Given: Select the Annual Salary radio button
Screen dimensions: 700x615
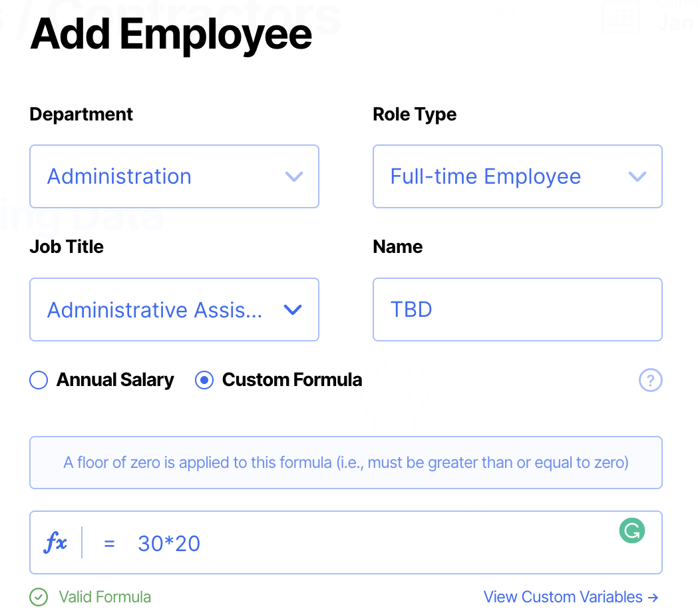Looking at the screenshot, I should (39, 380).
